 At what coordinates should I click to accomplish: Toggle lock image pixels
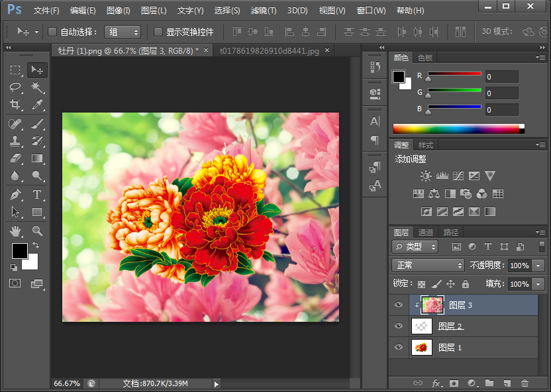[x=436, y=284]
